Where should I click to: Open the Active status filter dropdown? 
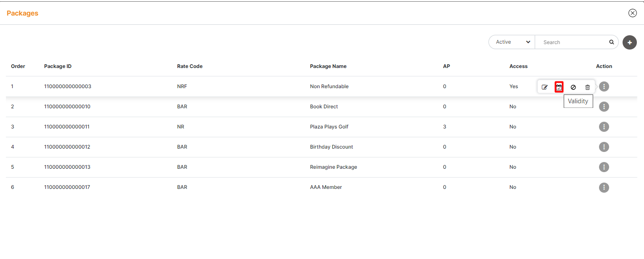click(x=511, y=42)
